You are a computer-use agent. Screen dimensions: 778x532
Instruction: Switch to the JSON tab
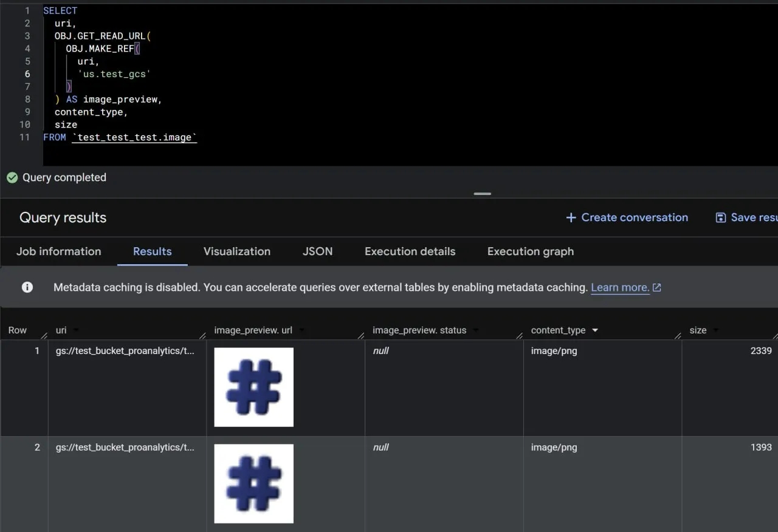tap(317, 251)
